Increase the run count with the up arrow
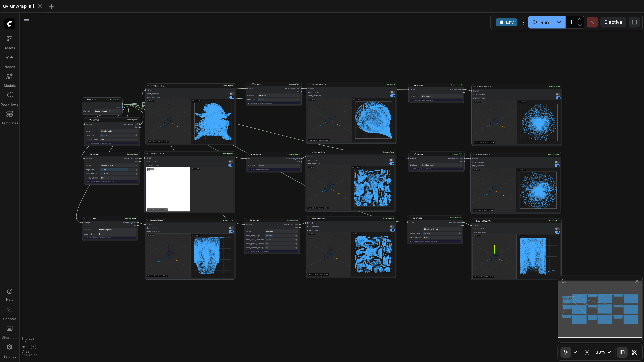The height and width of the screenshot is (362, 644). coord(580,19)
